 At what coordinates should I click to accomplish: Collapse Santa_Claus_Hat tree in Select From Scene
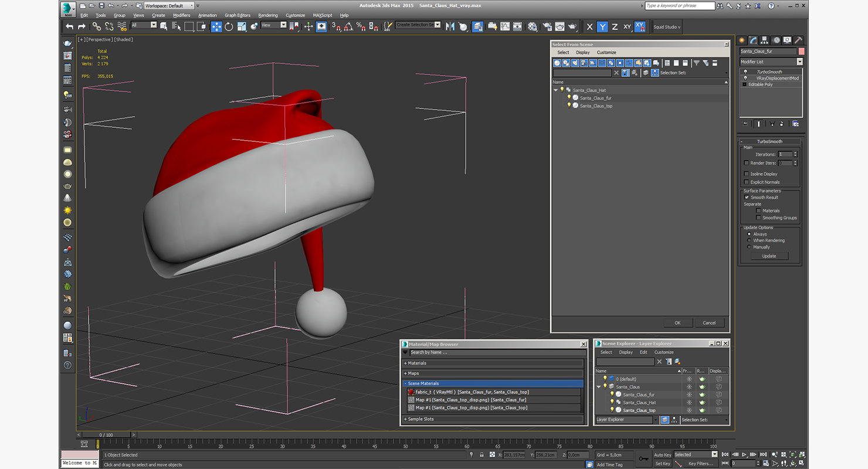click(555, 90)
